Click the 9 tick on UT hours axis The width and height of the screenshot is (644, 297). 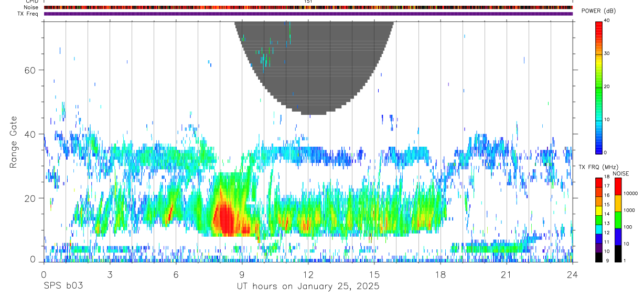pos(242,274)
